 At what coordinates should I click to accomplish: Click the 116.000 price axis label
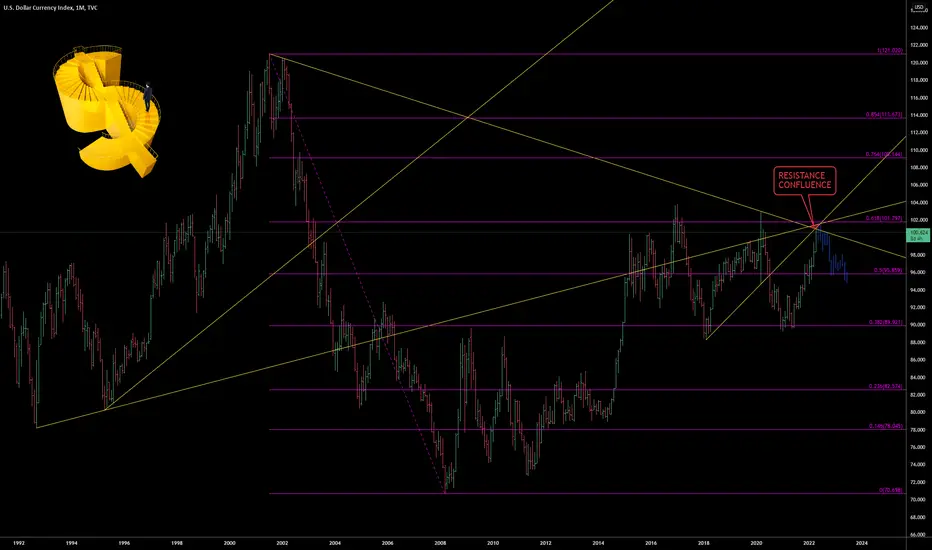pos(918,98)
